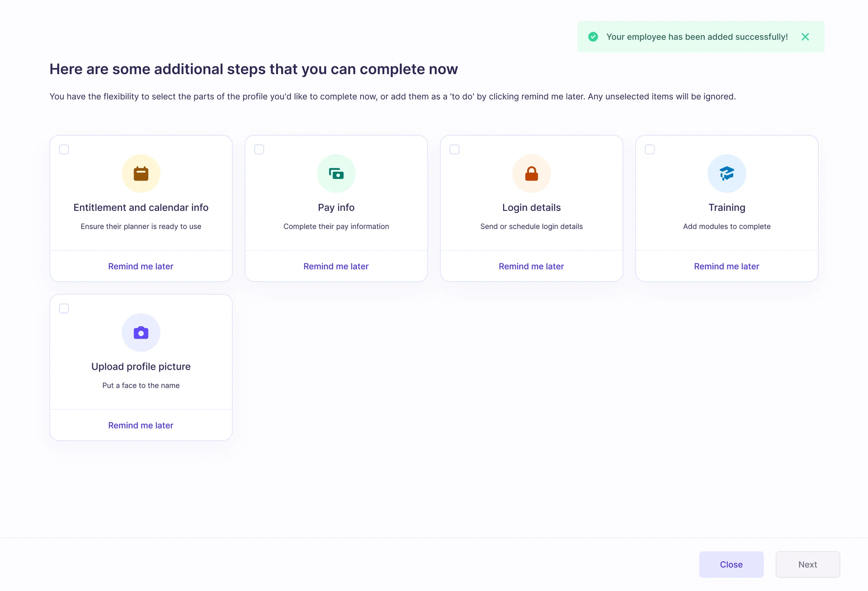Tick the Upload profile picture checkbox
Screen dimensions: 868x591
coord(64,309)
